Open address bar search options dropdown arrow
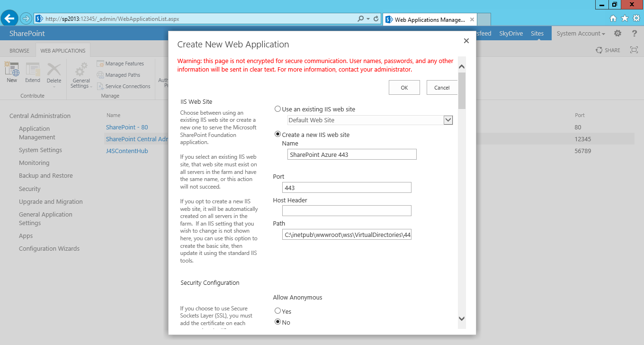 point(368,19)
